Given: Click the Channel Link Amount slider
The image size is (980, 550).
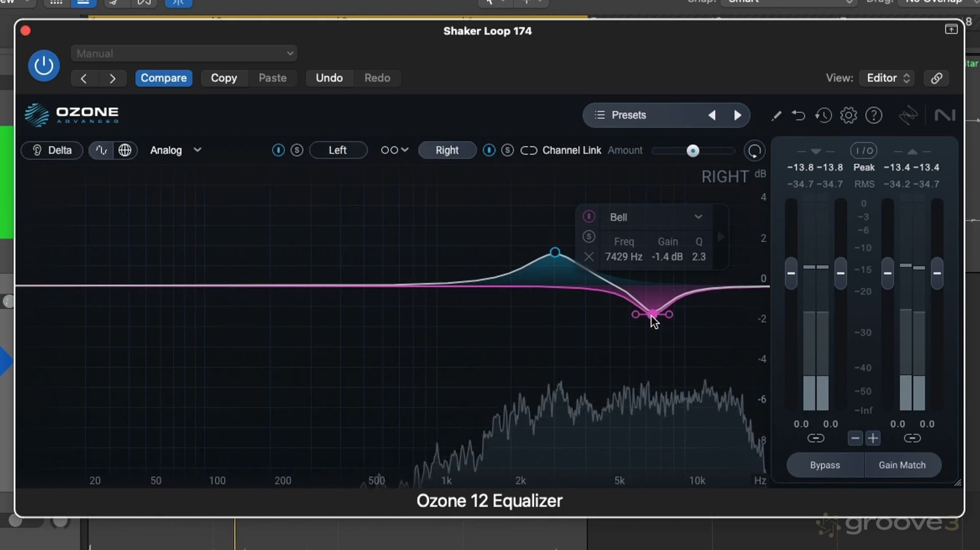Looking at the screenshot, I should tap(693, 151).
